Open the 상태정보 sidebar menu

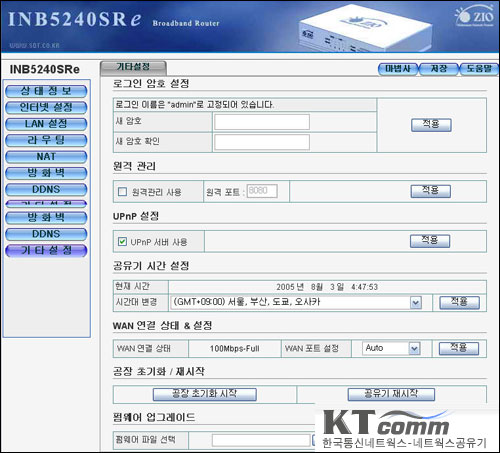pyautogui.click(x=46, y=91)
